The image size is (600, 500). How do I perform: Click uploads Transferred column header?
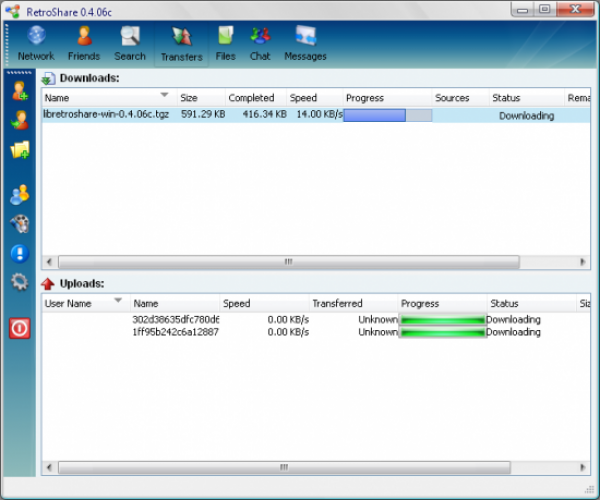(354, 303)
